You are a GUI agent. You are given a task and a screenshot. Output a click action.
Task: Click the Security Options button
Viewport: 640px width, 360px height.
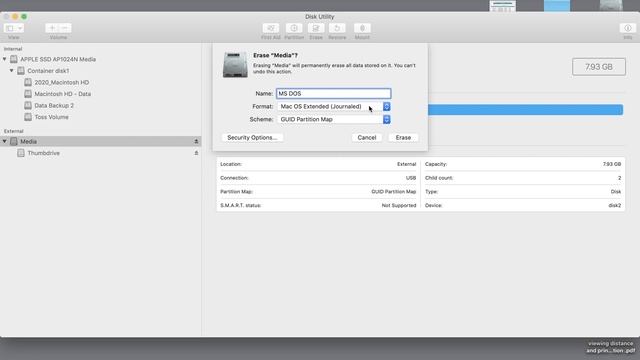pyautogui.click(x=252, y=138)
